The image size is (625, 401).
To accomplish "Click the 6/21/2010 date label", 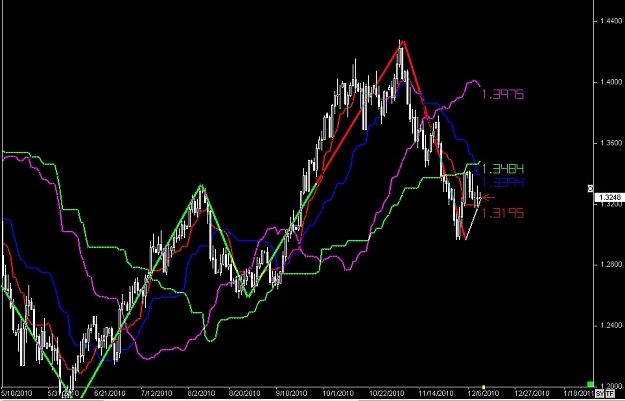I will (110, 393).
